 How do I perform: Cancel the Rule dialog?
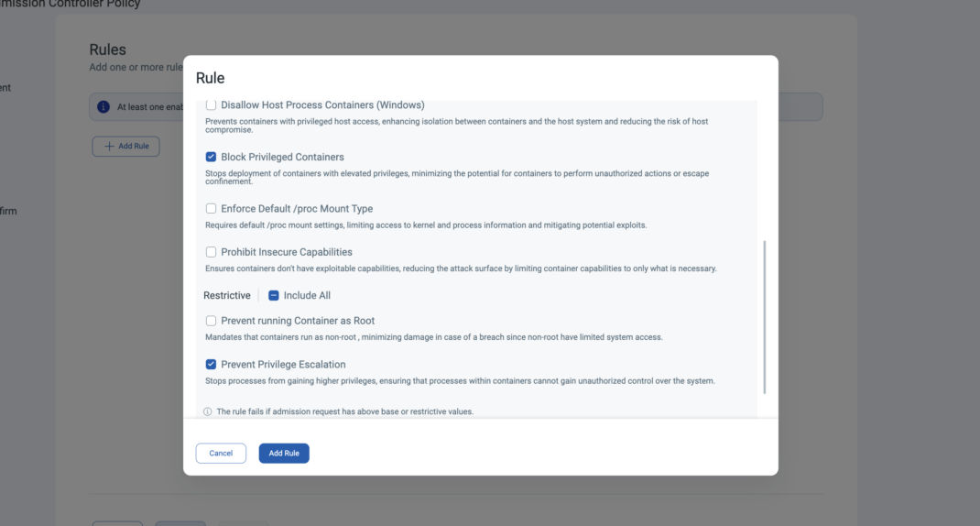[221, 453]
